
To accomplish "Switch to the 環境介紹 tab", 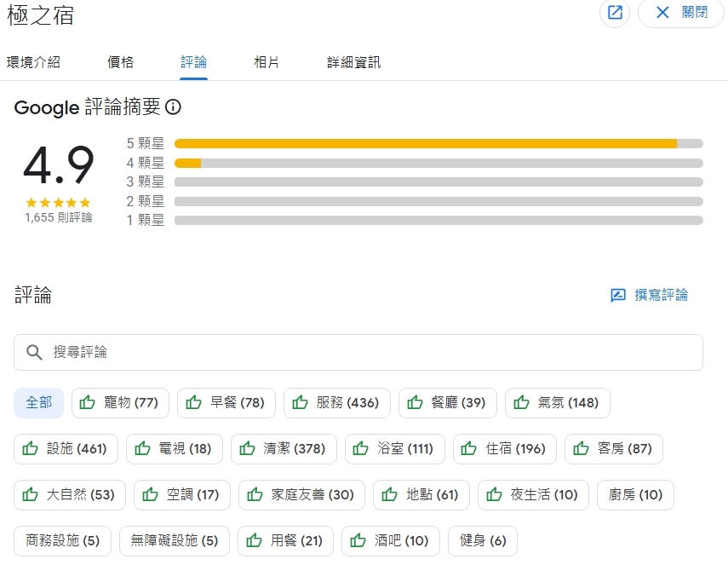I will pyautogui.click(x=33, y=62).
